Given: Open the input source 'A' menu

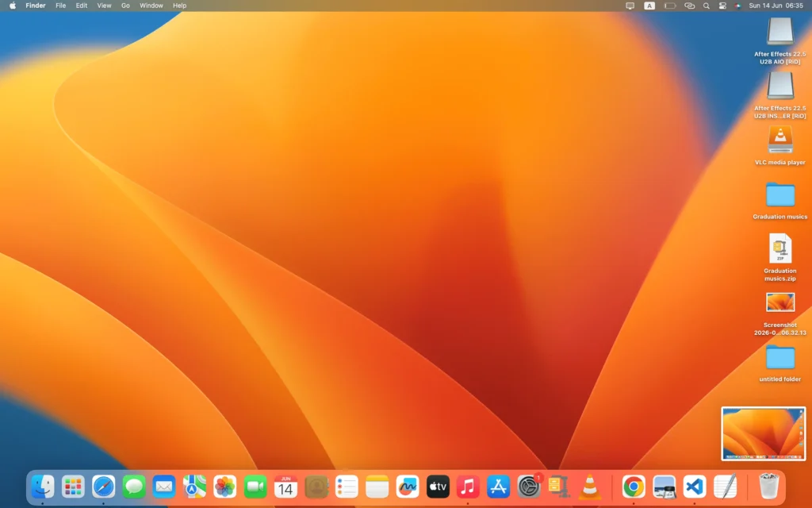Looking at the screenshot, I should [x=649, y=6].
